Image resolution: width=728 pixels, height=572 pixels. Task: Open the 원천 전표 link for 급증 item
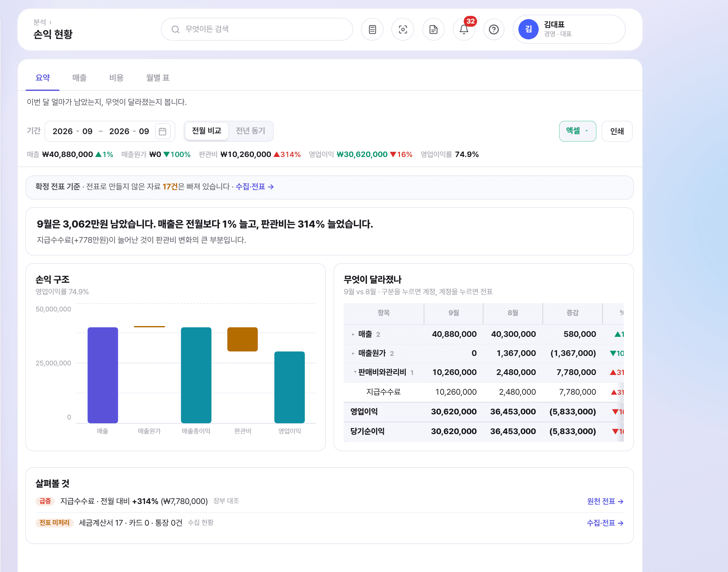605,501
